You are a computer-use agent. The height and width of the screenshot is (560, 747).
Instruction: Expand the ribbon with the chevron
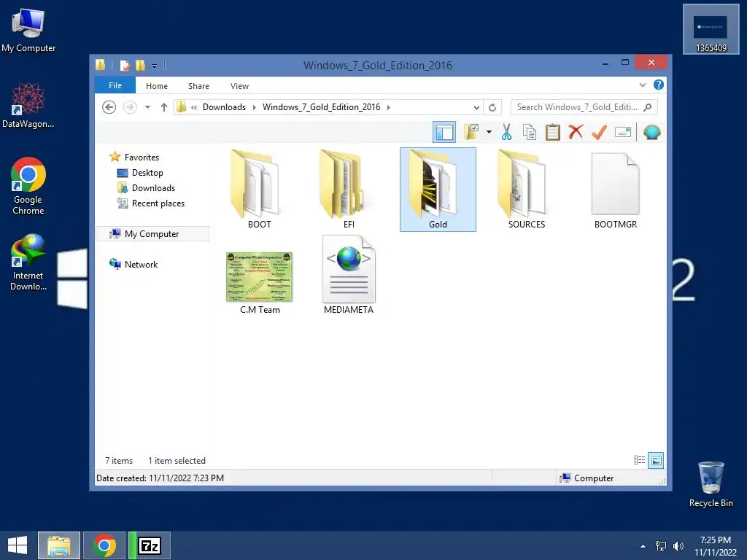(643, 85)
